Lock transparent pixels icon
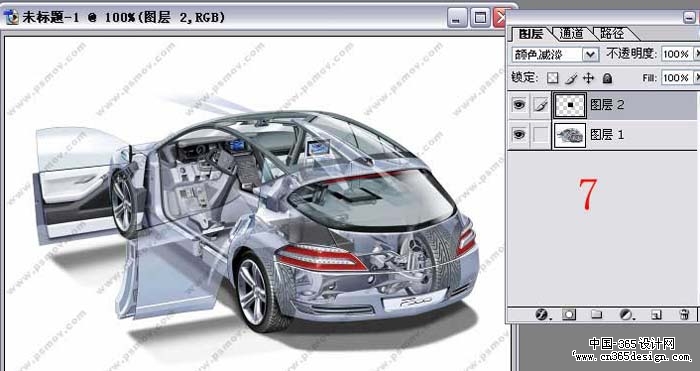700x371 pixels. pyautogui.click(x=553, y=78)
